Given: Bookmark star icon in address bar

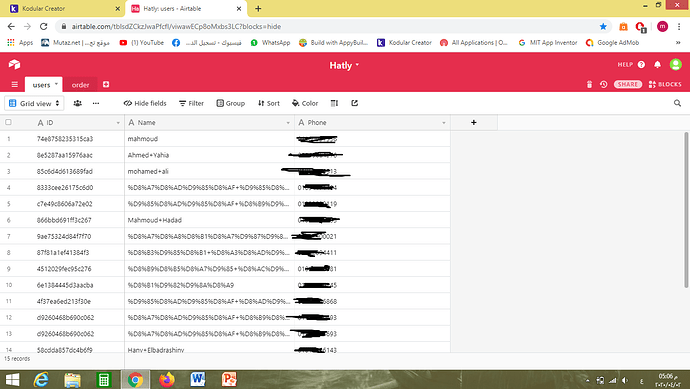Looking at the screenshot, I should click(603, 26).
